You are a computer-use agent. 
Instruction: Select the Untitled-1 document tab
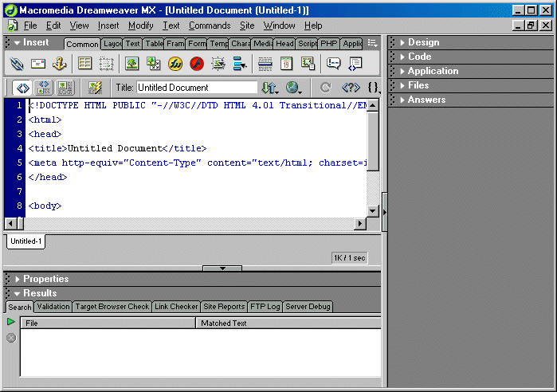coord(26,241)
